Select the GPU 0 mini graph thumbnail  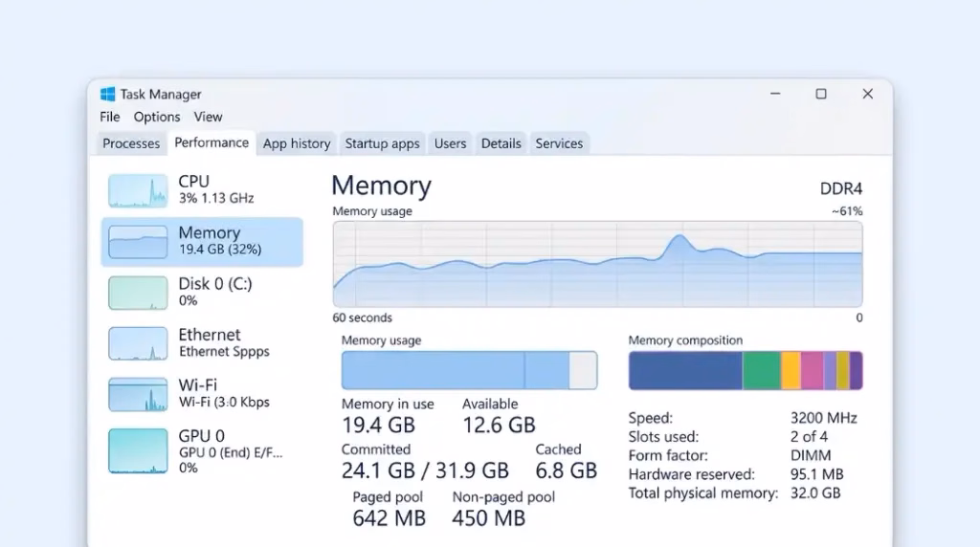click(138, 450)
